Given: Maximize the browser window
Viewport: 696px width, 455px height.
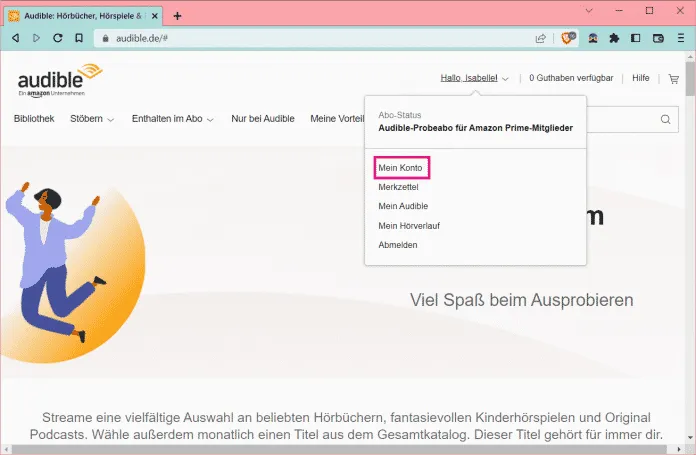Looking at the screenshot, I should pyautogui.click(x=649, y=11).
